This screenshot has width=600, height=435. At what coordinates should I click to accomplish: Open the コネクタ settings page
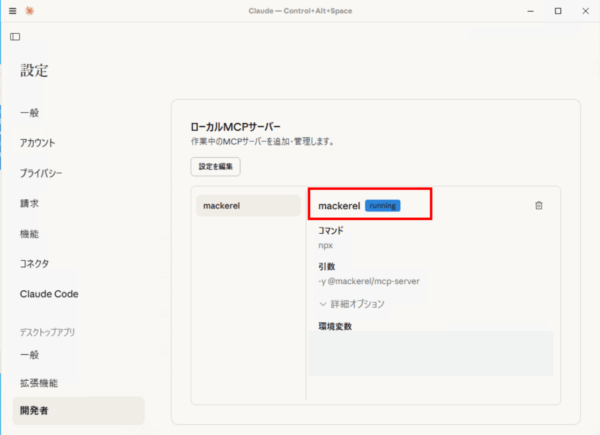coord(35,263)
